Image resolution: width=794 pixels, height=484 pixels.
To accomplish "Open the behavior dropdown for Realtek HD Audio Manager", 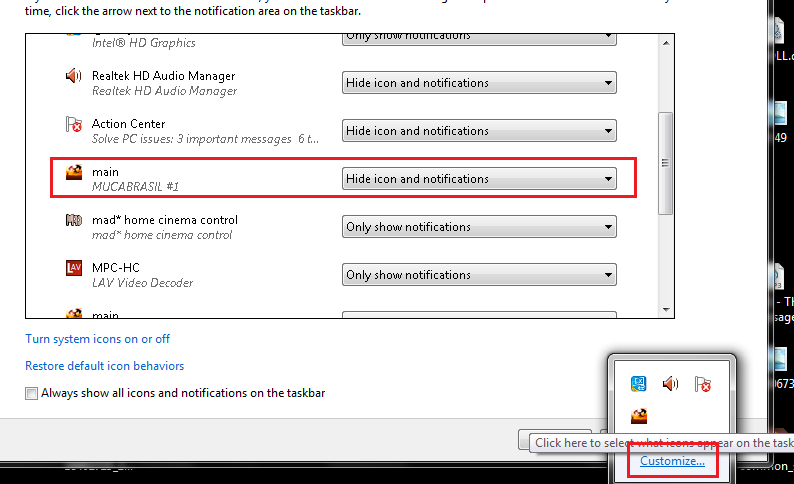I will (x=479, y=83).
